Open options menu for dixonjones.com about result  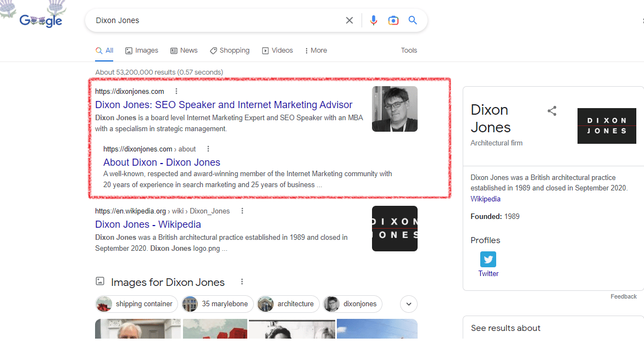click(x=208, y=149)
